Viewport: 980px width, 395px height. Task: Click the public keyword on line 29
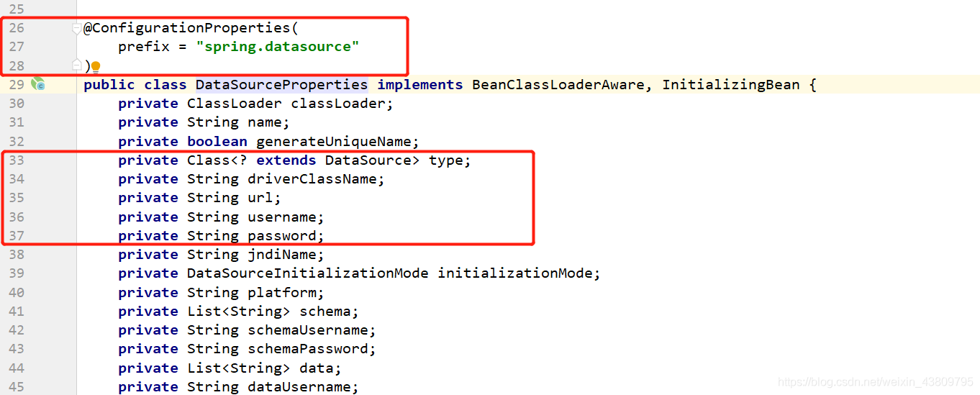click(109, 85)
